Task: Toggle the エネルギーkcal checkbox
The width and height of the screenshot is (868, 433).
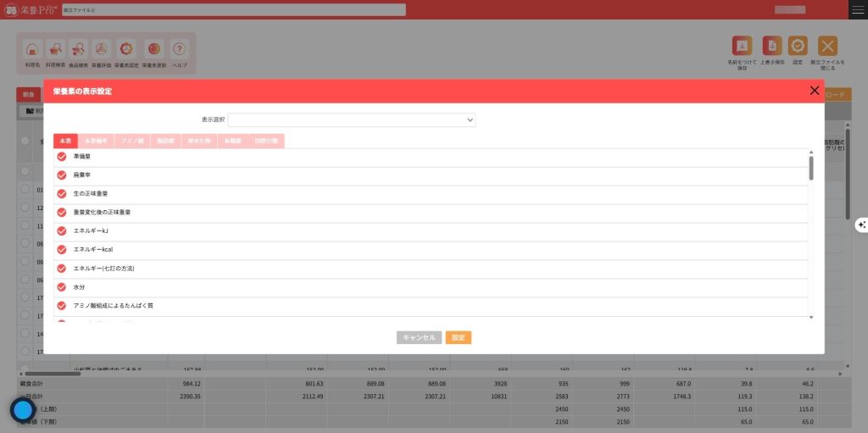Action: (61, 249)
